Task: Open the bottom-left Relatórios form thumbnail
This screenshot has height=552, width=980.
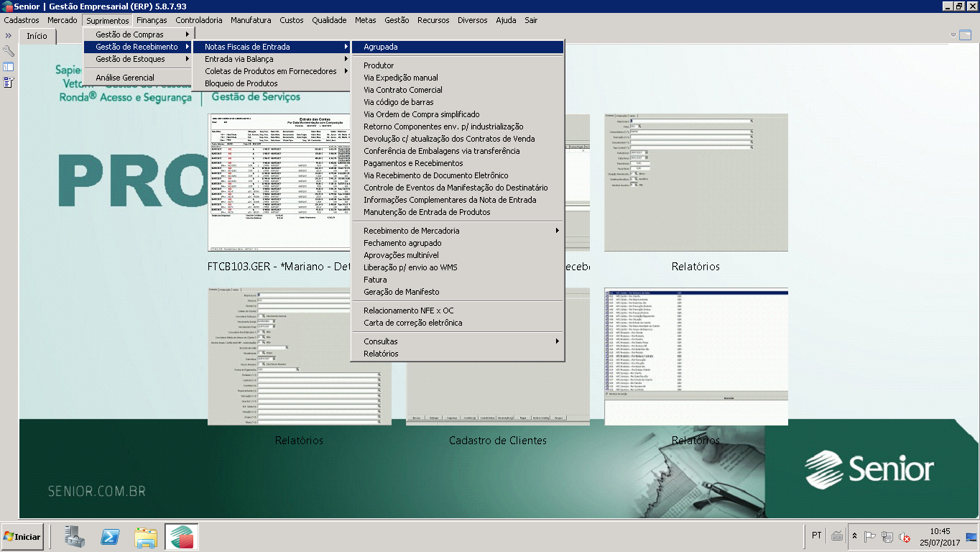Action: pyautogui.click(x=300, y=356)
